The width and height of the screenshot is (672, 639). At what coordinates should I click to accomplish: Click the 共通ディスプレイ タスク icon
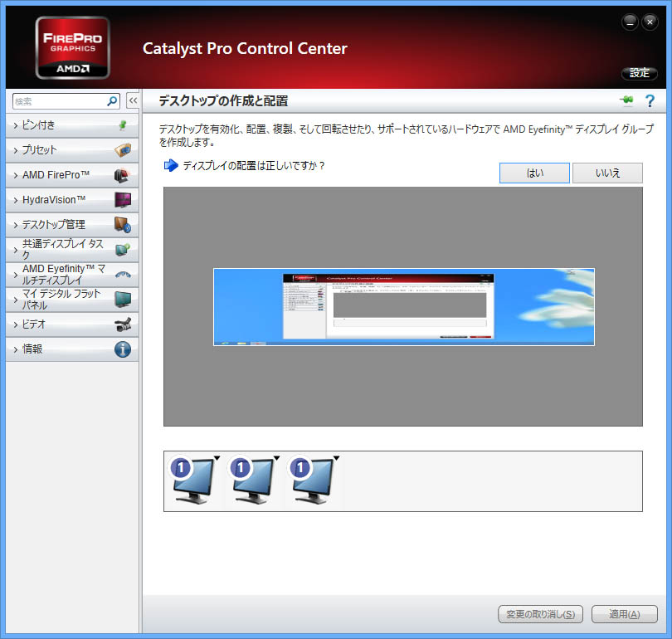123,250
